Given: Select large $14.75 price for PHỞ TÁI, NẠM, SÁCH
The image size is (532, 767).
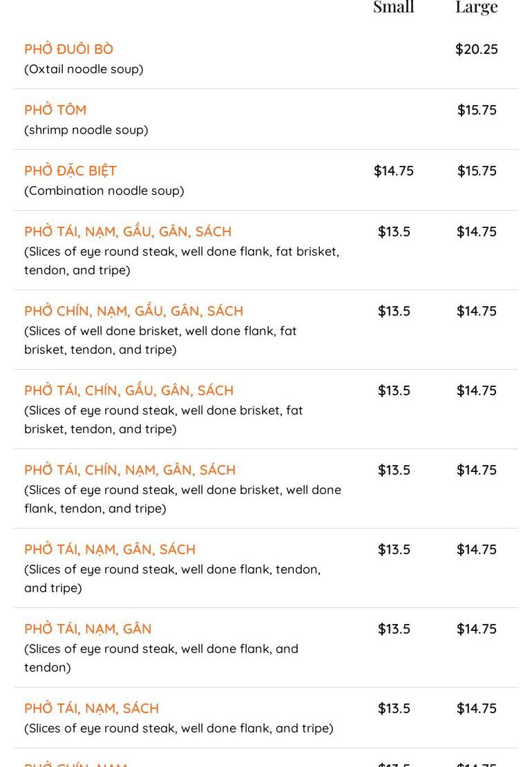Looking at the screenshot, I should [476, 708].
